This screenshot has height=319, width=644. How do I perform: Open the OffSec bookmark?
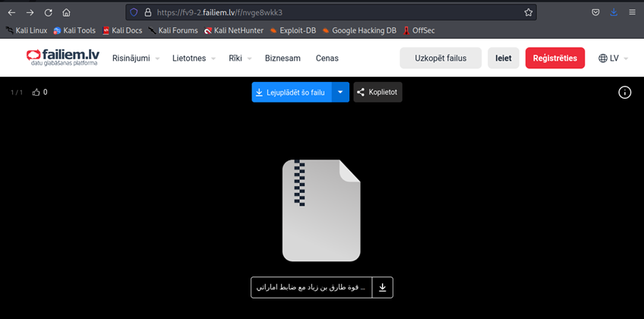click(x=419, y=30)
